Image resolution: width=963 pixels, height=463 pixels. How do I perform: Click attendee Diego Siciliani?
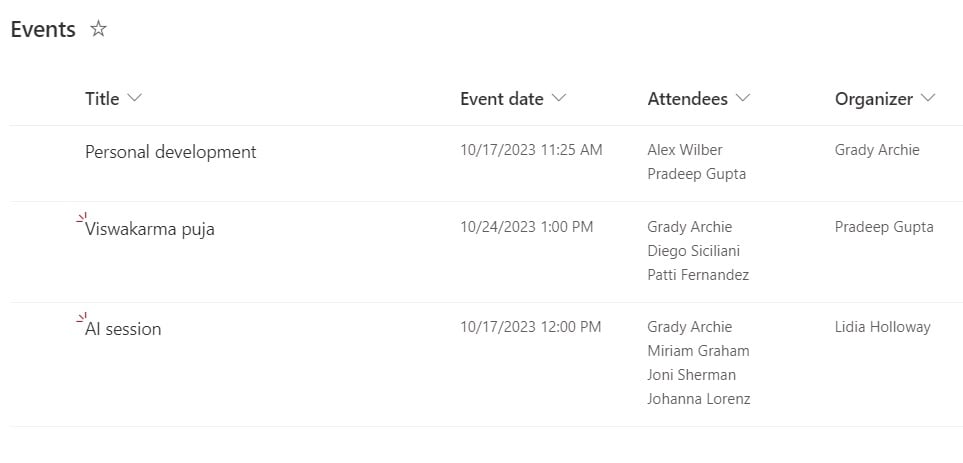[x=693, y=251]
